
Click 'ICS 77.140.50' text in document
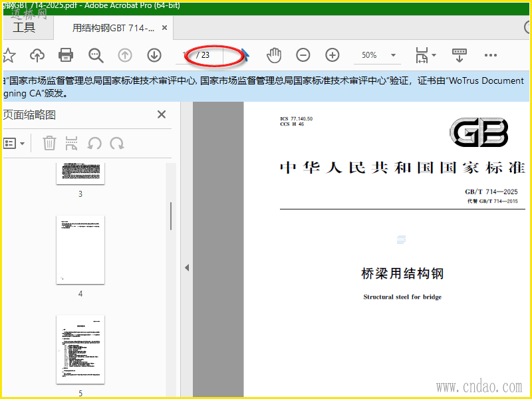pyautogui.click(x=296, y=119)
